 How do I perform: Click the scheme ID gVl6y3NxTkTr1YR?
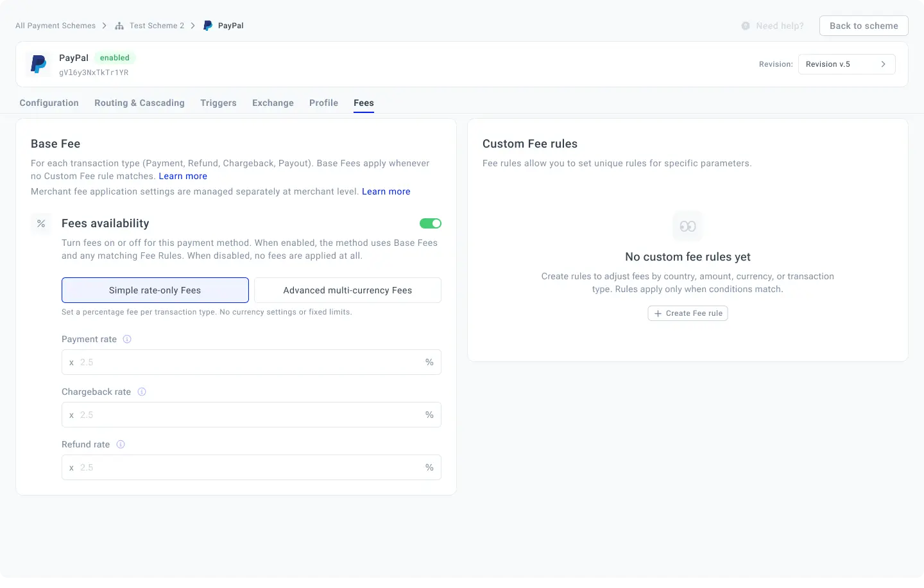[x=94, y=73]
